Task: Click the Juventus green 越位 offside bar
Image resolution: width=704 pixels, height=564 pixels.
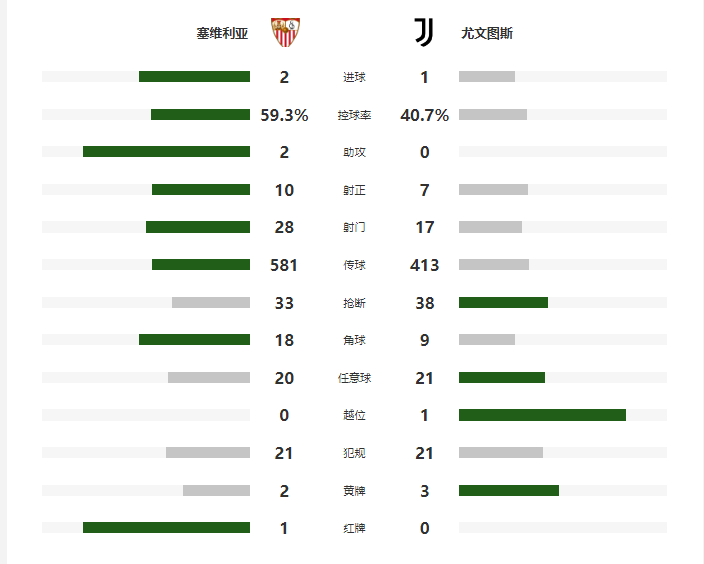Action: [542, 415]
